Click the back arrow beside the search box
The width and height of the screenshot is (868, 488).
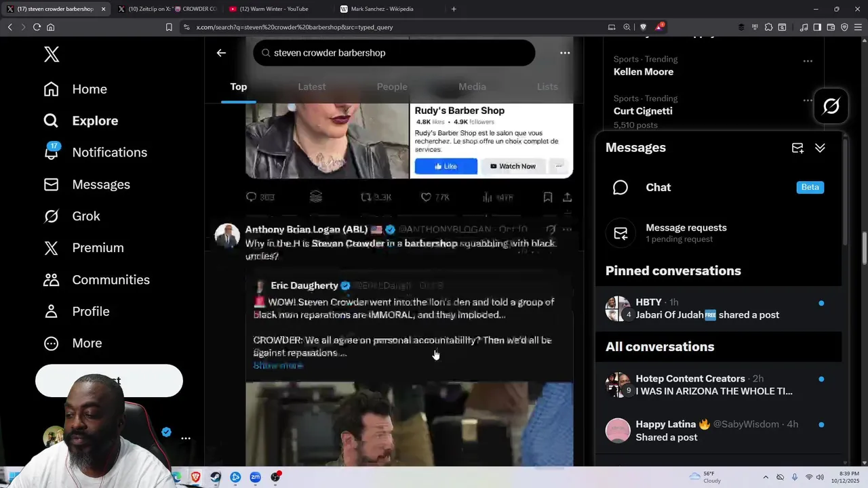(221, 53)
